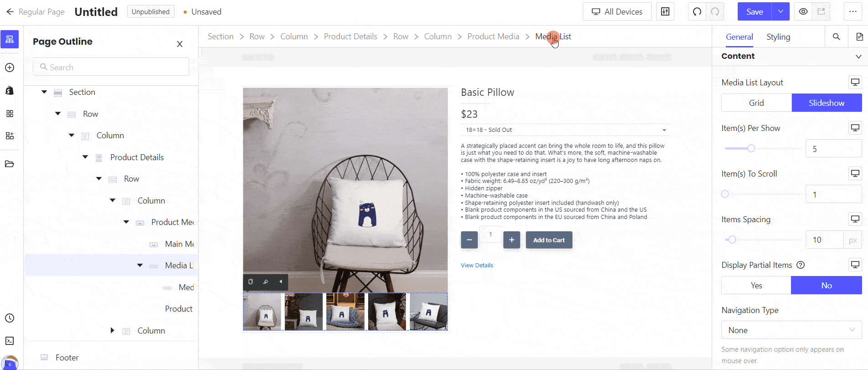Select Product Media in the breadcrumb
Screen dimensions: 868x370
click(x=493, y=36)
